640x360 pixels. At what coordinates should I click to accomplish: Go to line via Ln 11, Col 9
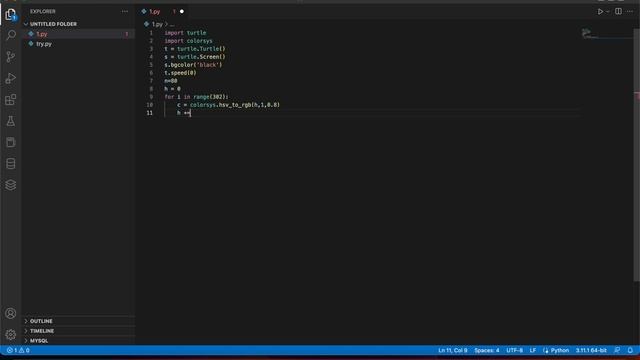pyautogui.click(x=453, y=350)
